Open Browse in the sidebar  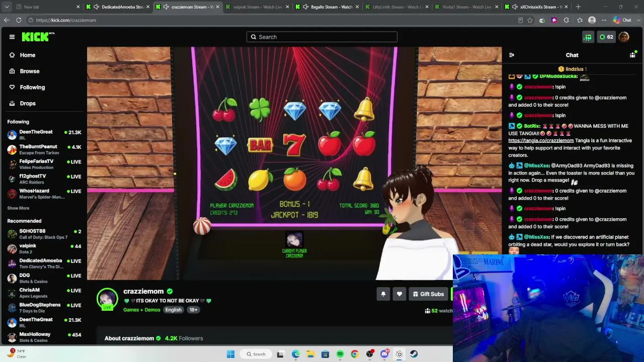pyautogui.click(x=30, y=71)
